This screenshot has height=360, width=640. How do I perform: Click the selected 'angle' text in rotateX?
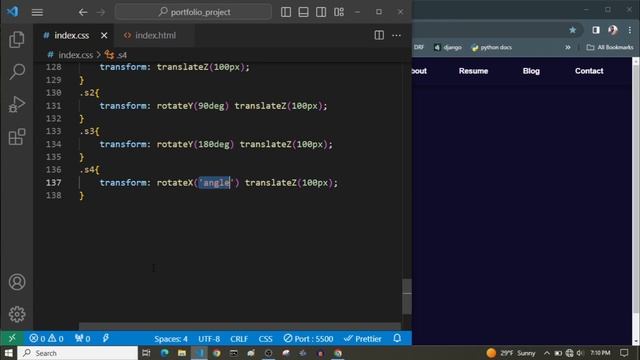(x=215, y=182)
